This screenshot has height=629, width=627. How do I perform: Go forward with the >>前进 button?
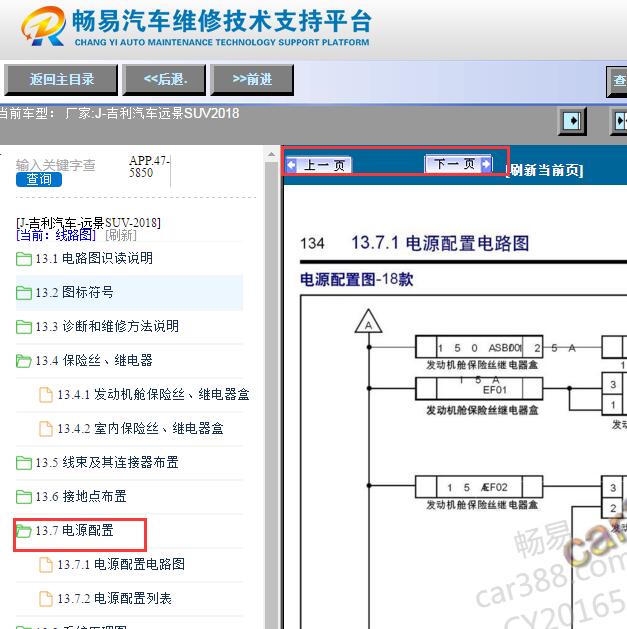[252, 79]
